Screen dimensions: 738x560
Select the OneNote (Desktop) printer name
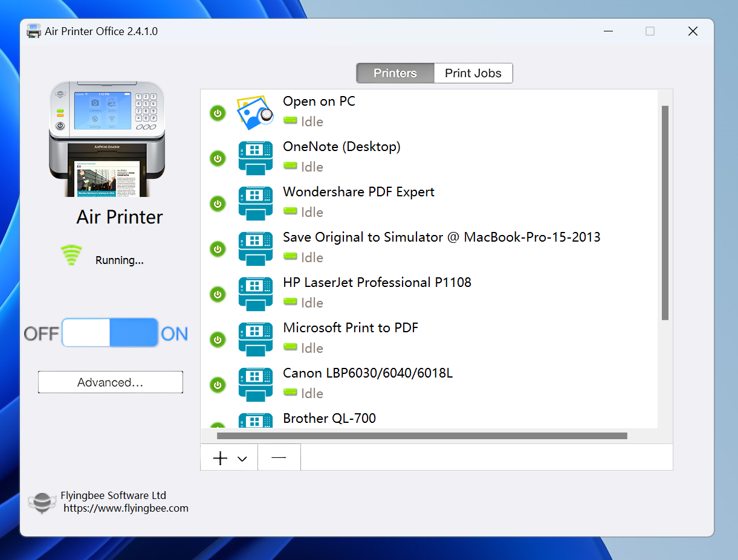point(342,147)
